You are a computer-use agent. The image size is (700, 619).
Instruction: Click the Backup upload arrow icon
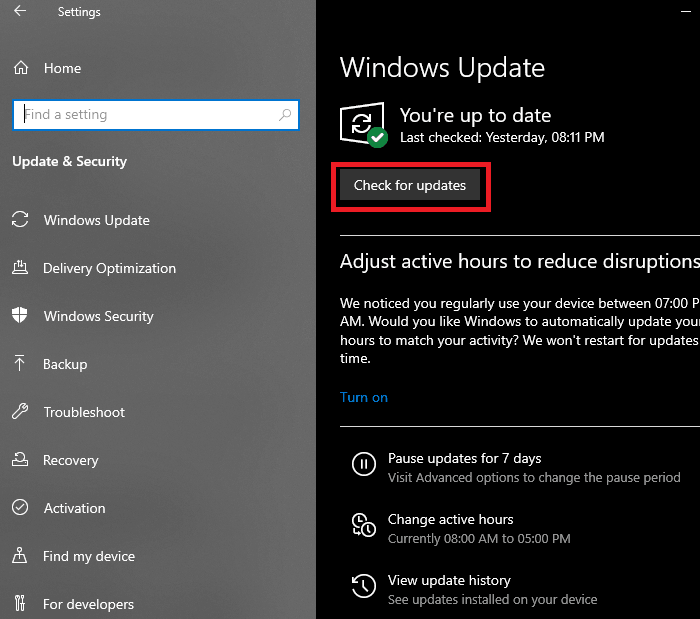click(x=19, y=363)
